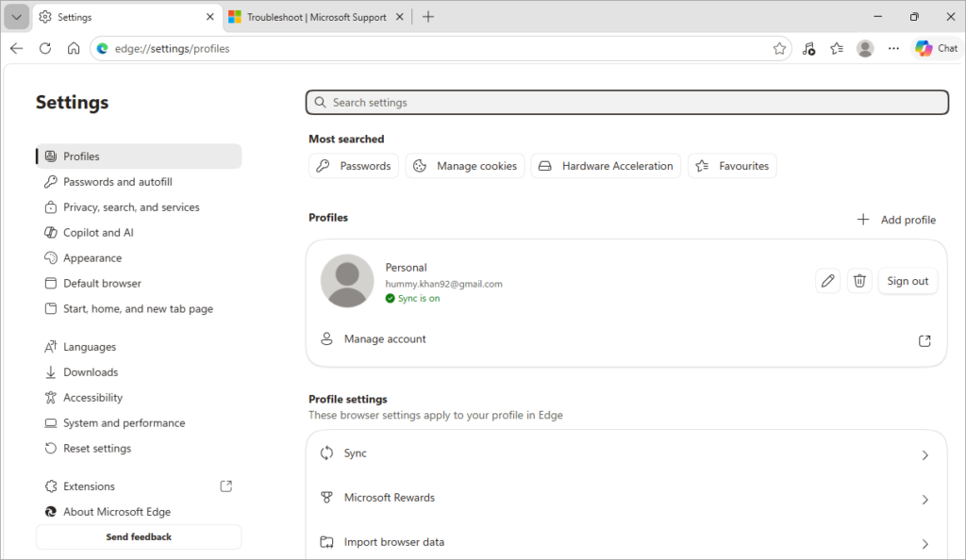The height and width of the screenshot is (560, 966).
Task: Expand the Sync settings row
Action: point(626,454)
